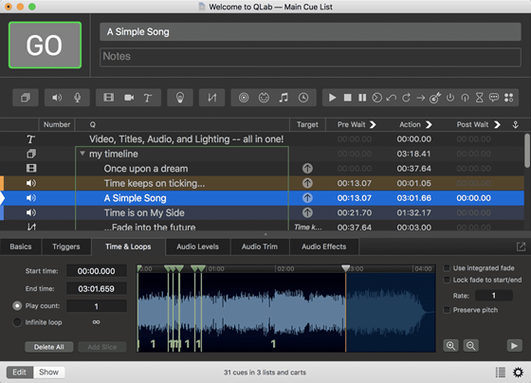The width and height of the screenshot is (531, 383).
Task: Add a Light cue with the bulb icon
Action: pyautogui.click(x=180, y=98)
